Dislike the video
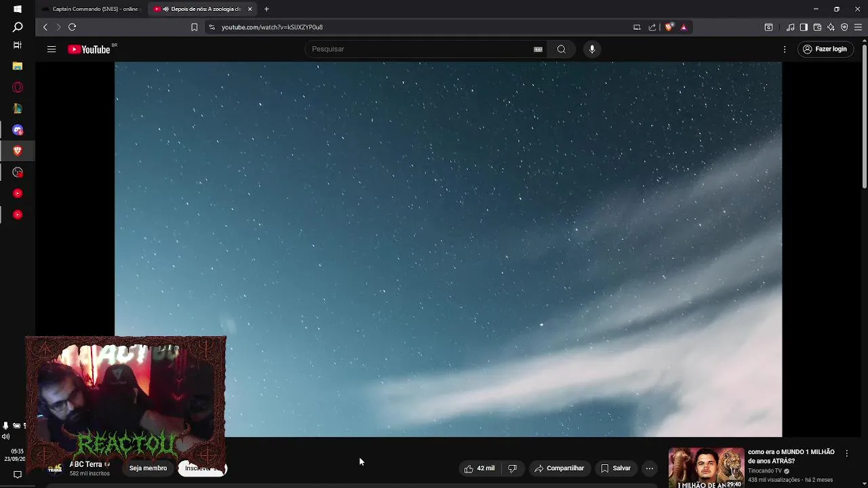Screen dimensions: 868x488 pos(513,468)
